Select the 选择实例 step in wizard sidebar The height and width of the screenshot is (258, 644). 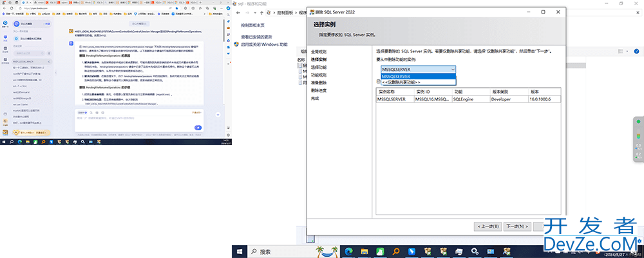[319, 60]
